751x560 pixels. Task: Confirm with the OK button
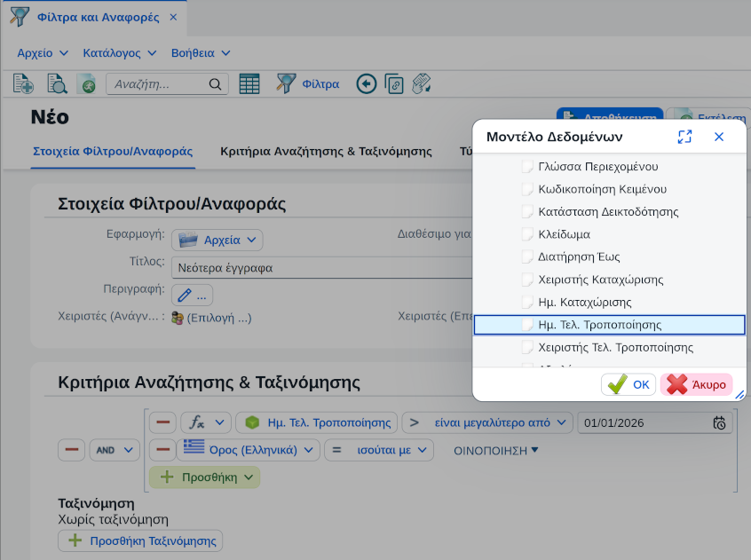[x=628, y=384]
